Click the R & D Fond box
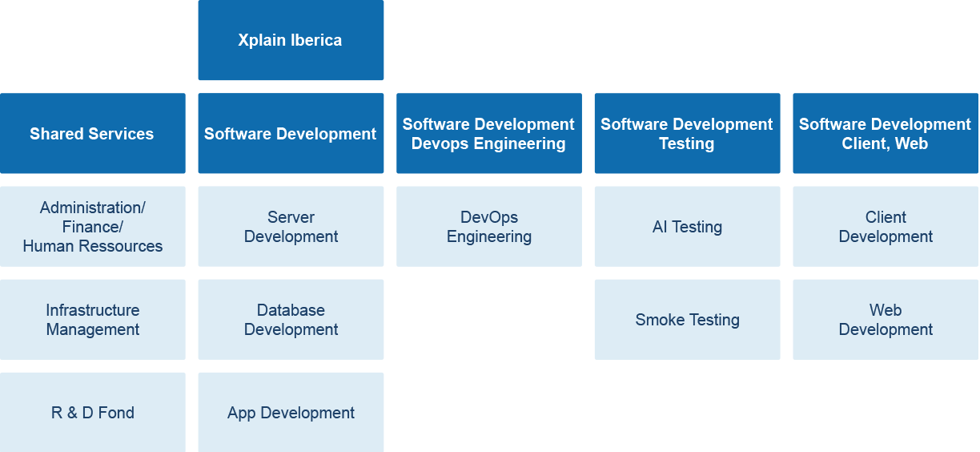Screen dimensions: 980x452 pos(92,413)
